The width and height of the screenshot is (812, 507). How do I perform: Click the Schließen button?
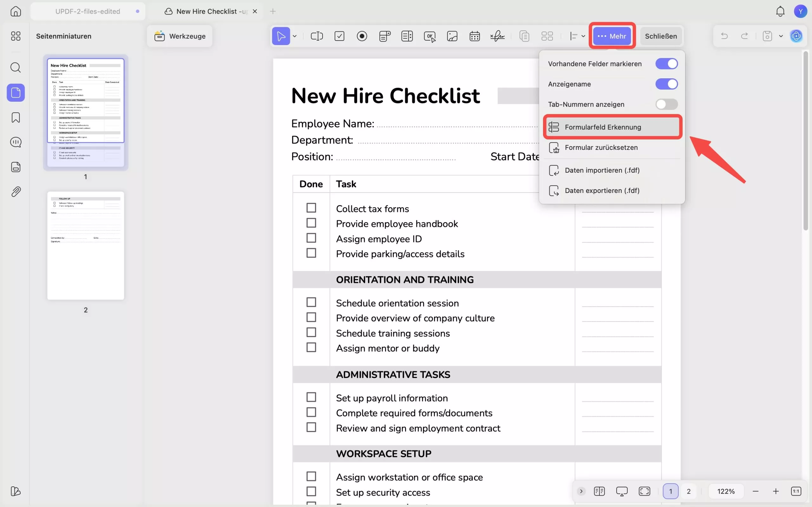coord(661,36)
